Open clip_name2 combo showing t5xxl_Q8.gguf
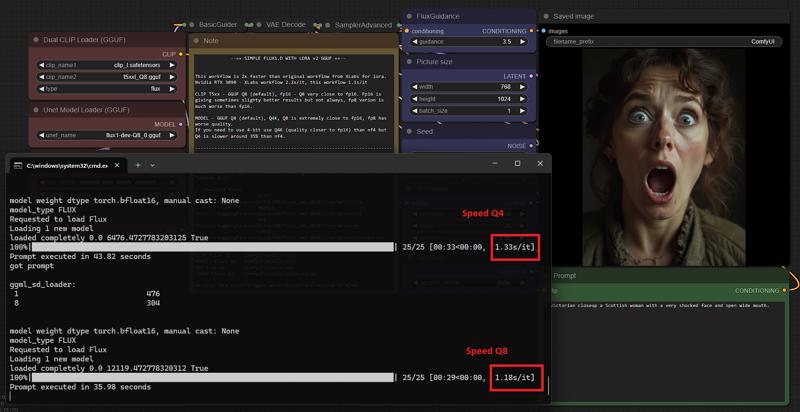The width and height of the screenshot is (800, 412). click(x=106, y=77)
